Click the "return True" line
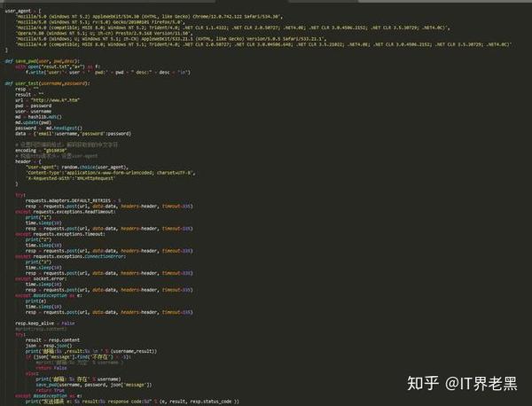The height and width of the screenshot is (406, 532). (51, 390)
